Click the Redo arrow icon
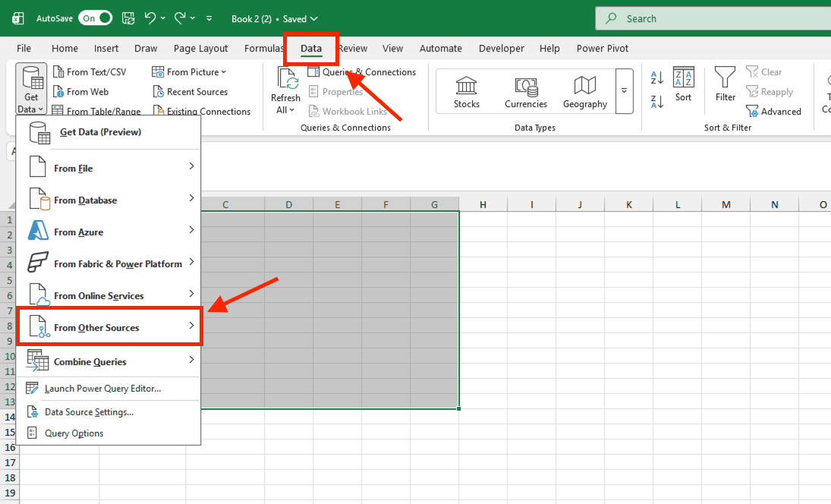The image size is (831, 504). point(180,18)
